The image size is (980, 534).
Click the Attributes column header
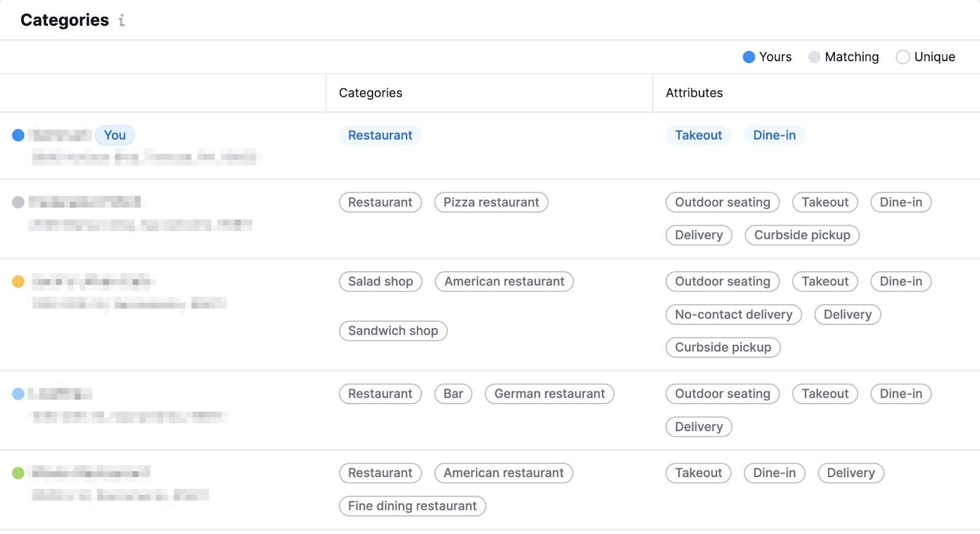coord(694,93)
